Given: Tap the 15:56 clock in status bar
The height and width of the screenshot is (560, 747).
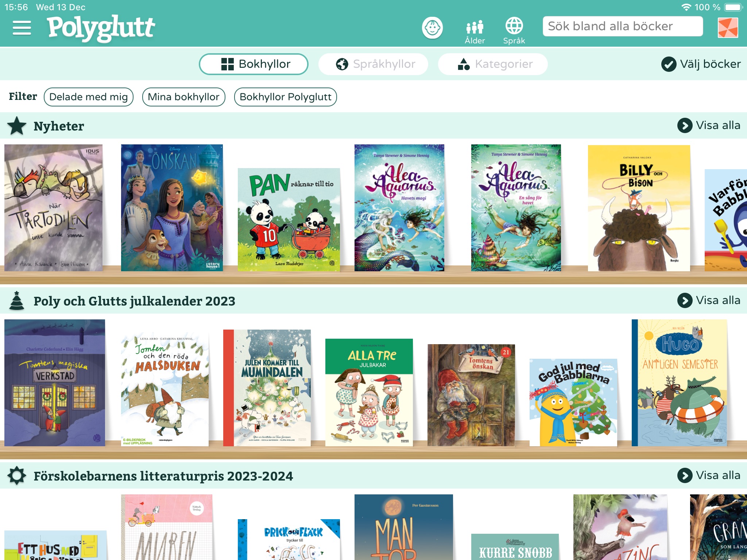Looking at the screenshot, I should pyautogui.click(x=16, y=7).
